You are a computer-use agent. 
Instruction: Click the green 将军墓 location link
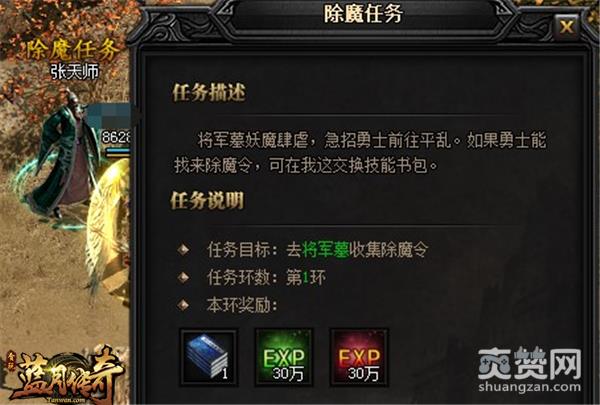[325, 250]
